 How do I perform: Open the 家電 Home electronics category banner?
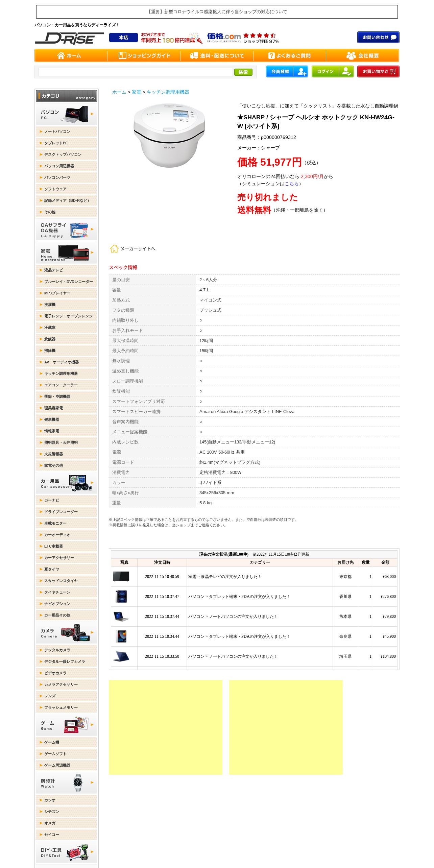click(x=67, y=253)
